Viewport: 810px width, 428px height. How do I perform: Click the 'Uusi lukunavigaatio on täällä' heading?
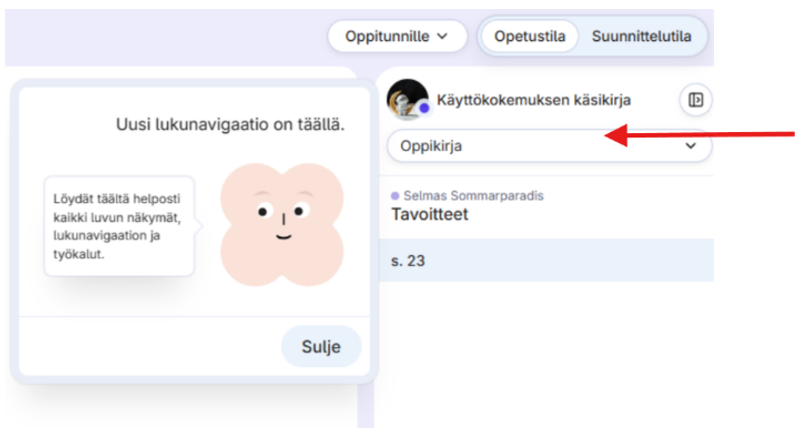tap(230, 125)
